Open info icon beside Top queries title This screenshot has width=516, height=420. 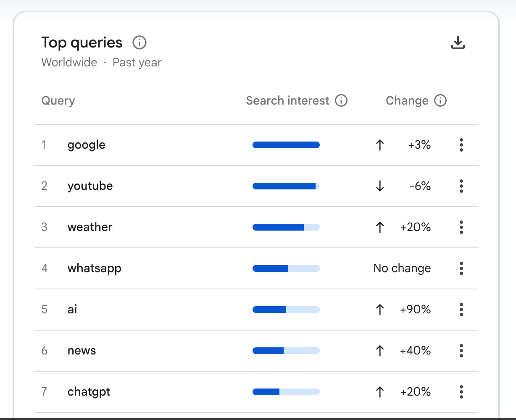[x=140, y=42]
